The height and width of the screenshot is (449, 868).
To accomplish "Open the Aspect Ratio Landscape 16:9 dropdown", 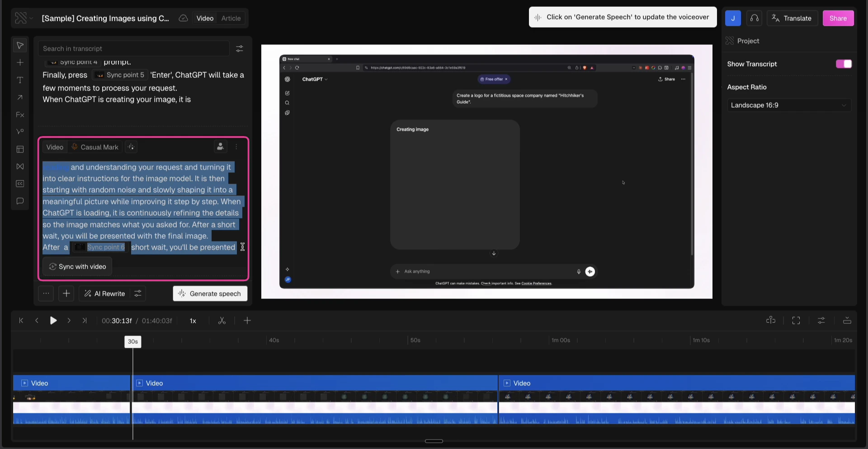I will pos(789,105).
